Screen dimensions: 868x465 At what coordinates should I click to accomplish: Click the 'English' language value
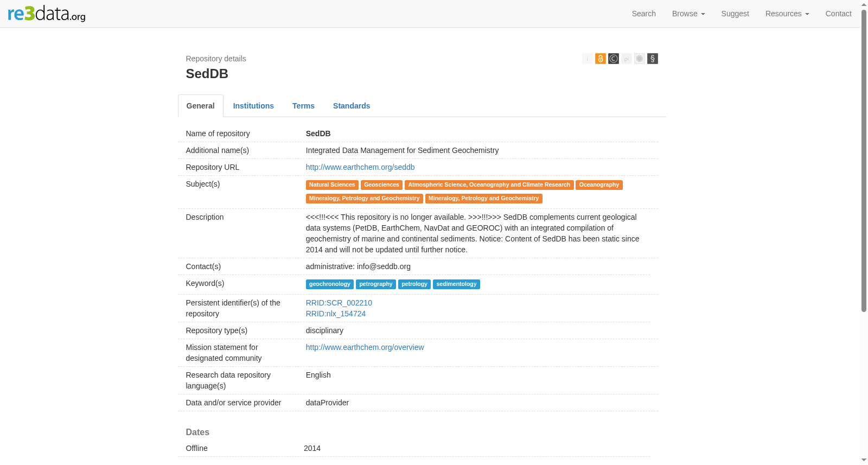tap(318, 375)
